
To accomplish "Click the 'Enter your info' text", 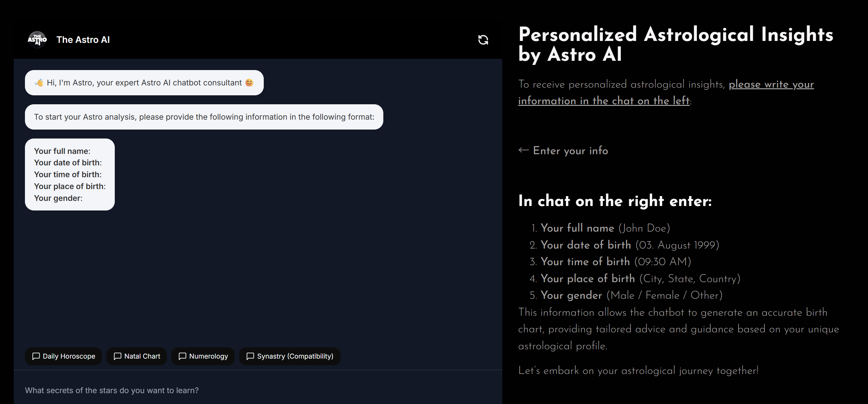I will click(570, 150).
